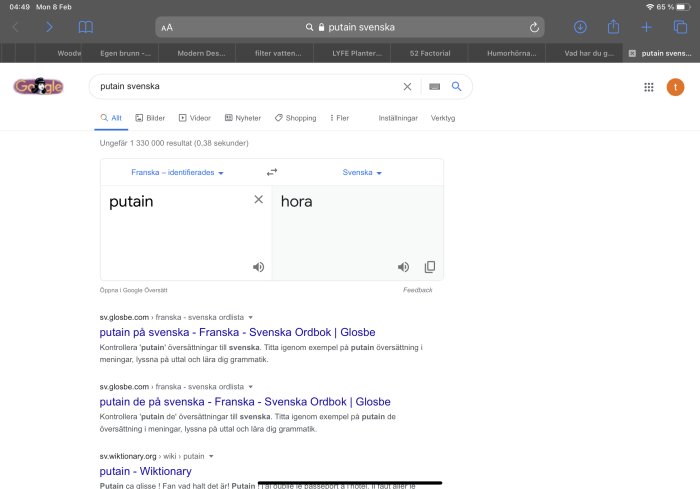Open Safari bookmarks book icon
The height and width of the screenshot is (489, 700).
pyautogui.click(x=85, y=27)
